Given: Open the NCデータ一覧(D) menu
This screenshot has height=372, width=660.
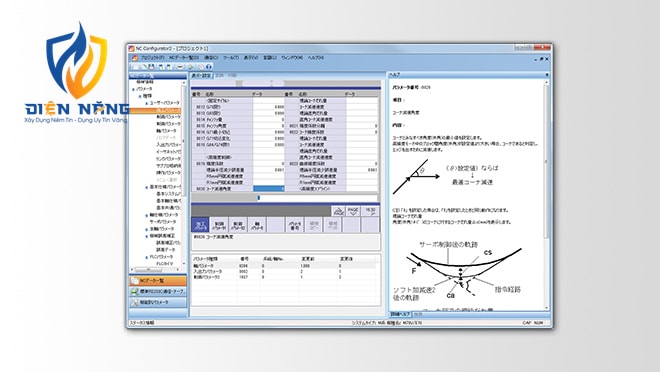Looking at the screenshot, I should (184, 58).
